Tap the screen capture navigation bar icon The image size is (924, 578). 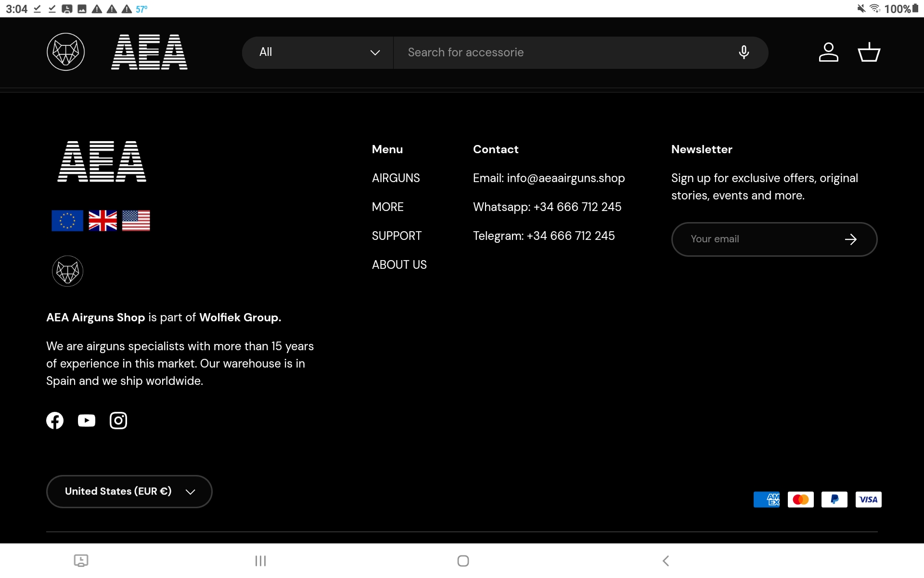pos(81,561)
